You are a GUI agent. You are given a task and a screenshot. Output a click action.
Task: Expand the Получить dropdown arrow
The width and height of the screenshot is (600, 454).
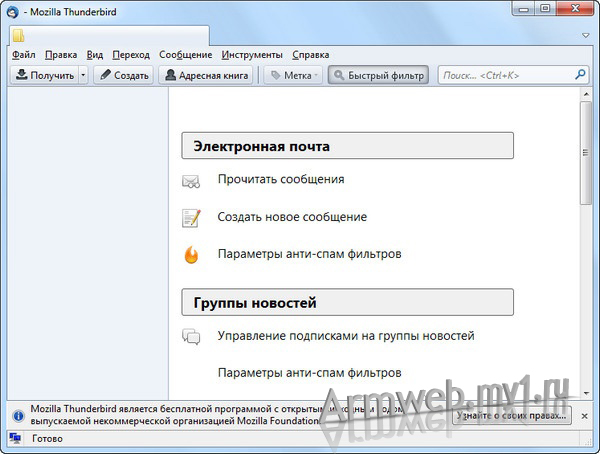click(83, 75)
